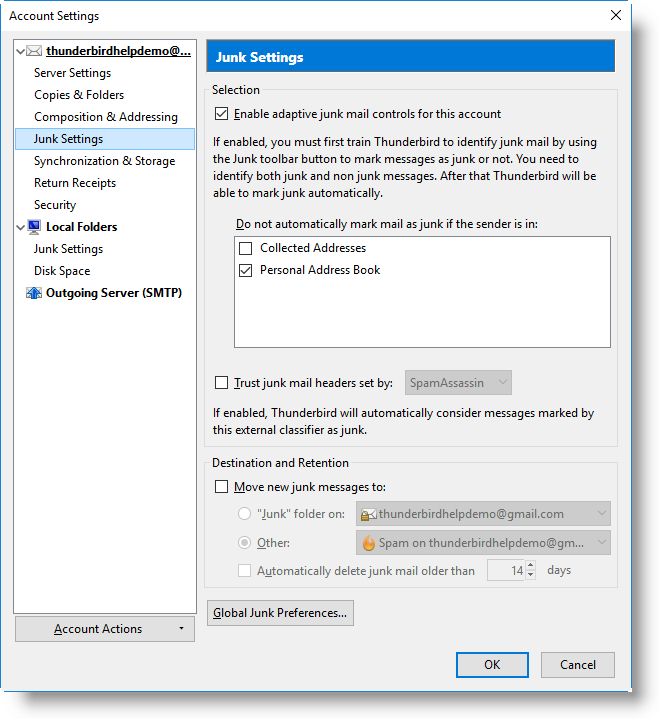Open the SpamAssassin dropdown
The width and height of the screenshot is (659, 719).
[x=458, y=382]
